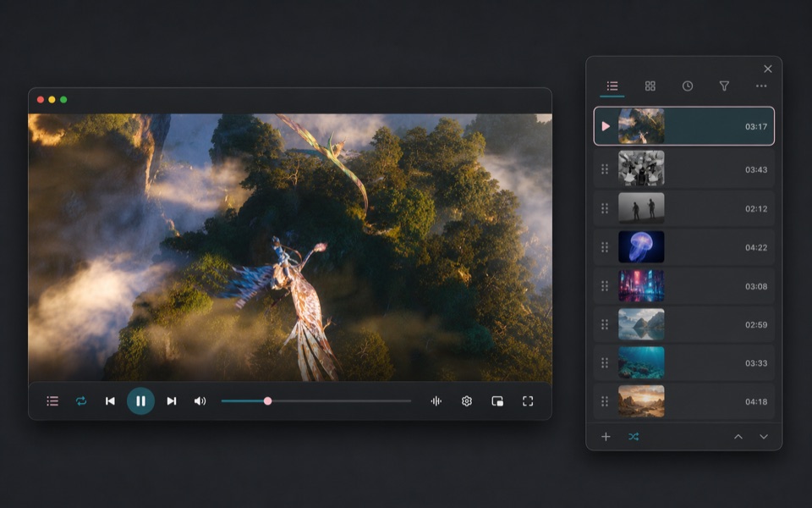The width and height of the screenshot is (812, 508).
Task: Click the video frame in the player window
Action: pyautogui.click(x=290, y=247)
